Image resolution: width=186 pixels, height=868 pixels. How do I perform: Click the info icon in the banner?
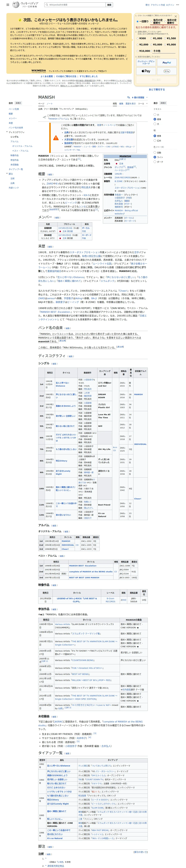20,21
